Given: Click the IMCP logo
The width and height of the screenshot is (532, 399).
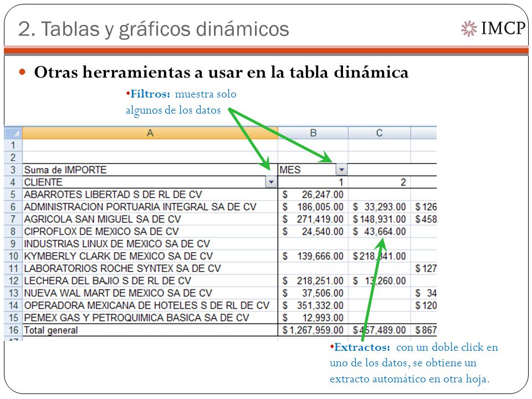Looking at the screenshot, I should (493, 28).
